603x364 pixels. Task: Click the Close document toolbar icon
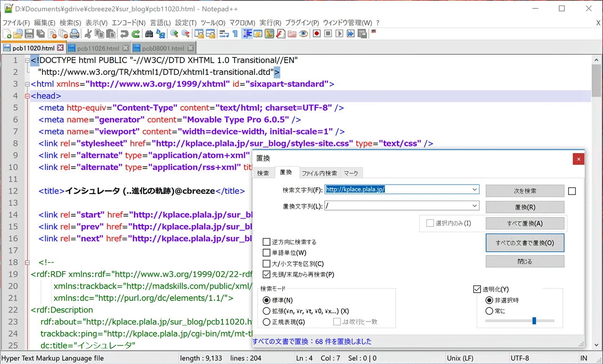52,34
